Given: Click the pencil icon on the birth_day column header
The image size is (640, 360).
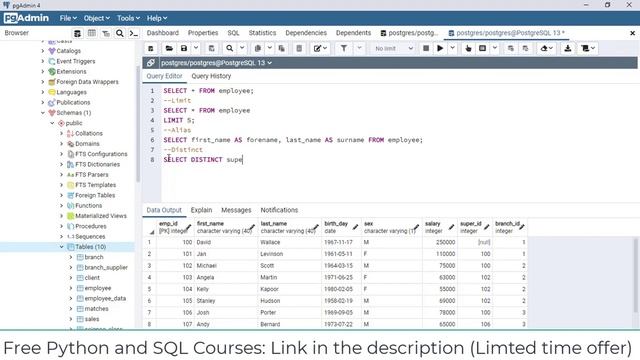Looking at the screenshot, I should click(356, 227).
